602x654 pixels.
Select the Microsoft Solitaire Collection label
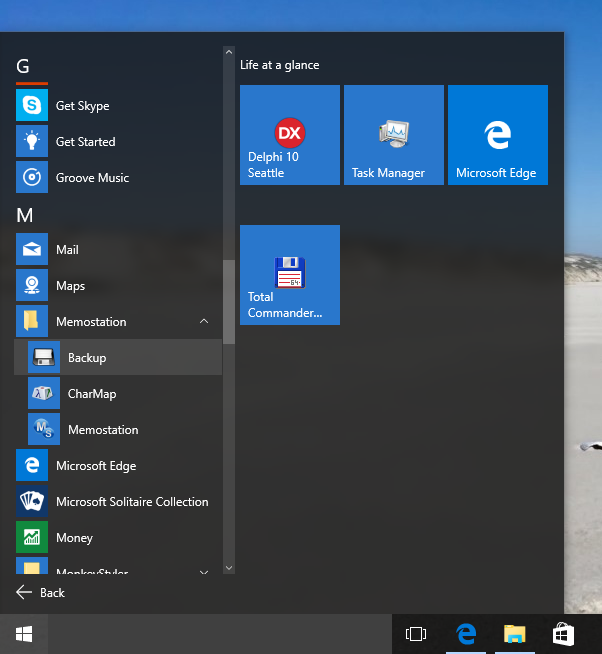click(132, 501)
